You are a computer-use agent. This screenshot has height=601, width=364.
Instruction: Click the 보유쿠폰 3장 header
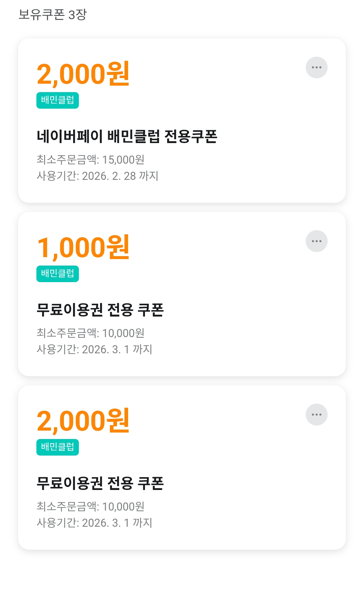point(53,15)
